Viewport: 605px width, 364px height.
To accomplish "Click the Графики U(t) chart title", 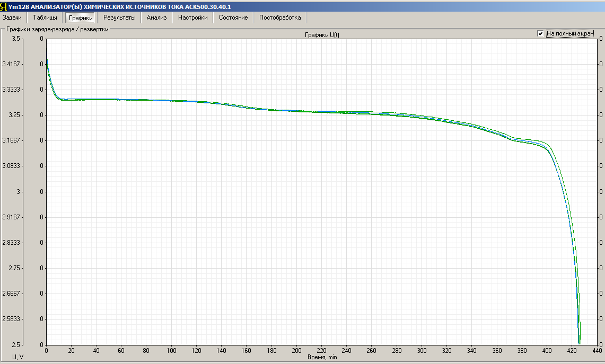I will point(322,35).
